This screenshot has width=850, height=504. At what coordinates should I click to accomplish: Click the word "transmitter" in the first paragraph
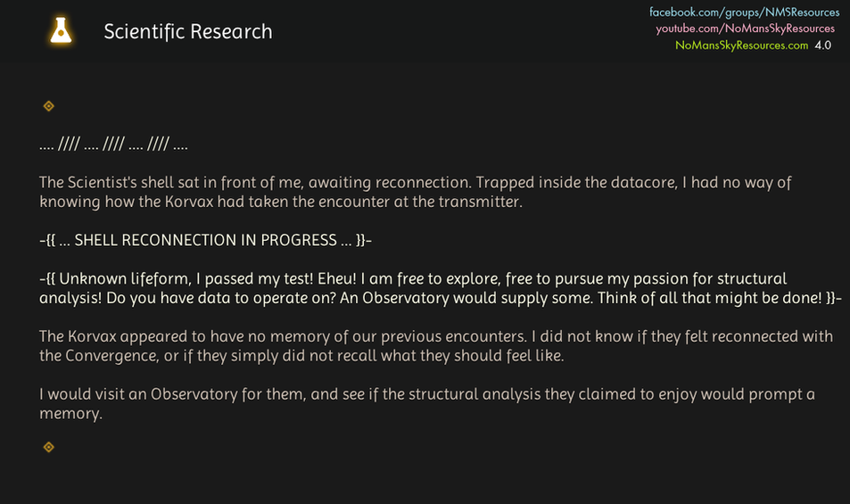click(x=480, y=202)
